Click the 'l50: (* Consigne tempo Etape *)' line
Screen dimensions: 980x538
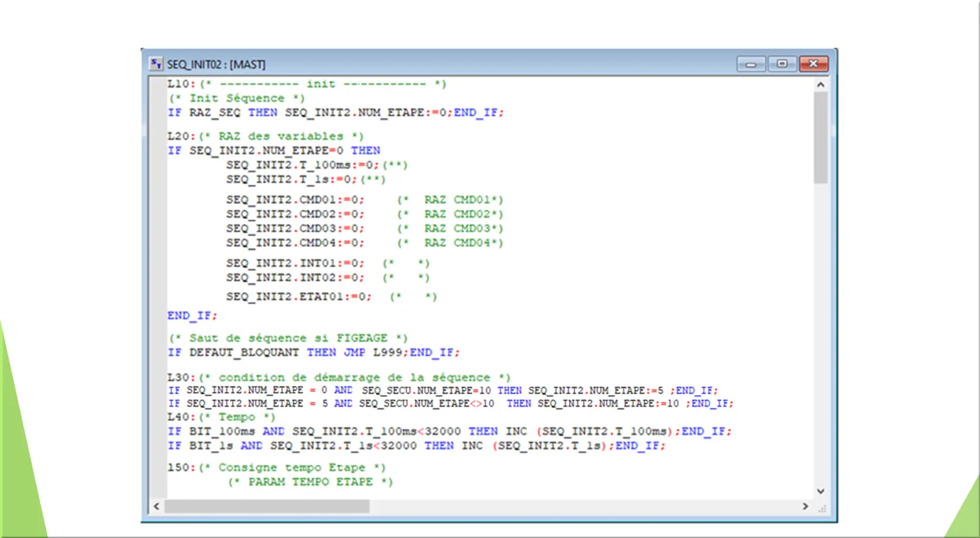(277, 468)
